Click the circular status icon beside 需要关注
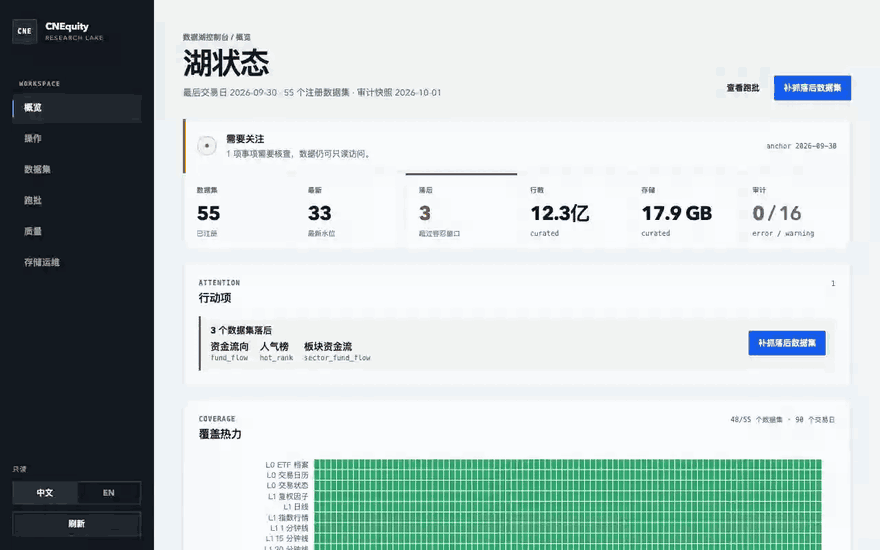The width and height of the screenshot is (880, 550). point(207,146)
